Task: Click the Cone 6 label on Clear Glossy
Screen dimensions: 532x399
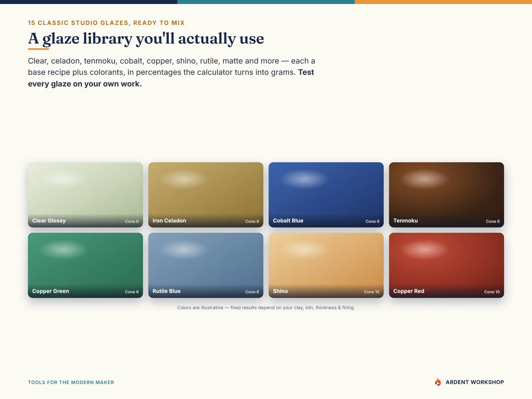Action: [x=132, y=221]
